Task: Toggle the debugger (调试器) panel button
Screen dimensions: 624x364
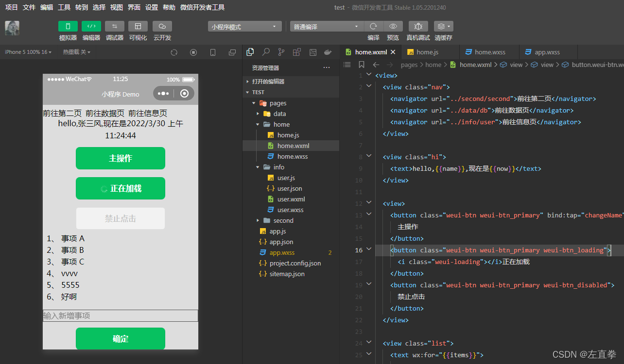Action: coord(115,26)
